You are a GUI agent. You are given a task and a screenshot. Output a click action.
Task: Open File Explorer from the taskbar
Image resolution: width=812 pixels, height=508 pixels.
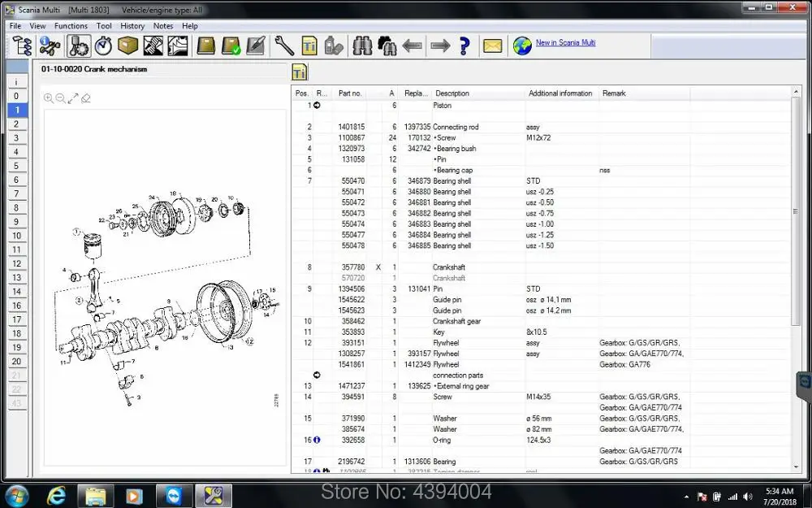(x=95, y=496)
